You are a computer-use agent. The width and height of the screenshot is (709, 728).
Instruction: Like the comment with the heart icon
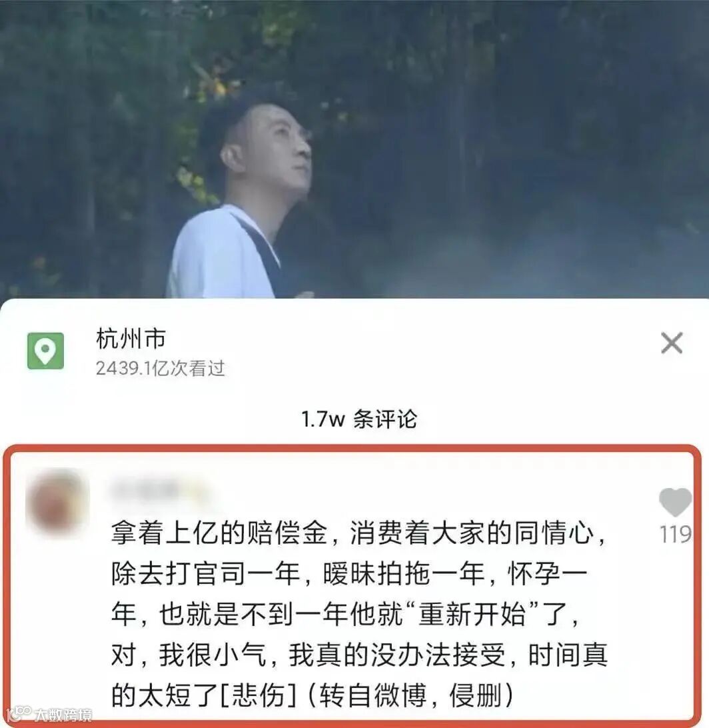point(675,502)
